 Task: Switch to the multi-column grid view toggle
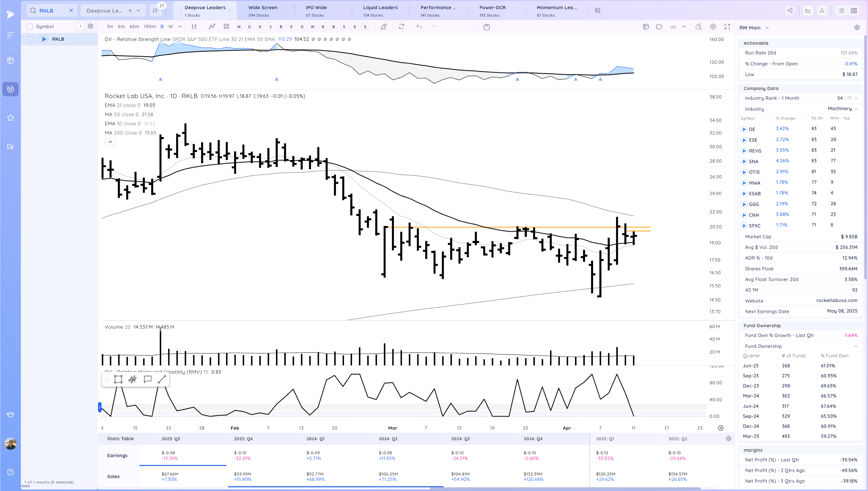854,10
